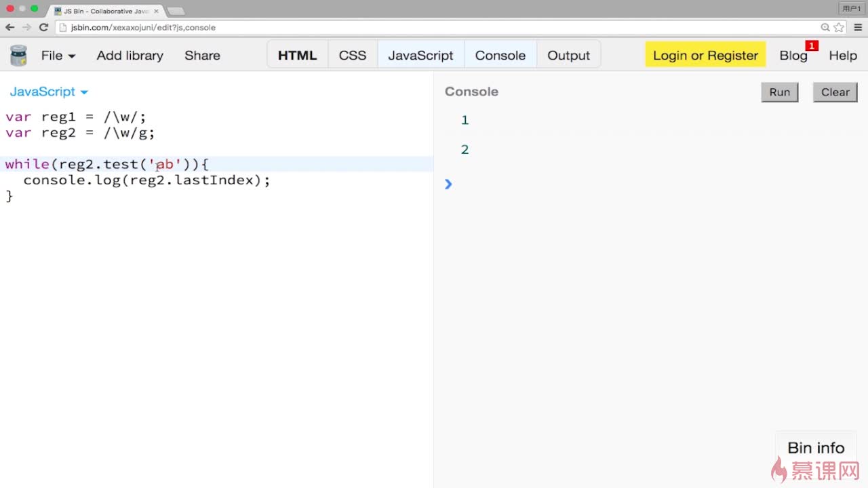Clear the console output
This screenshot has width=868, height=488.
tap(835, 92)
